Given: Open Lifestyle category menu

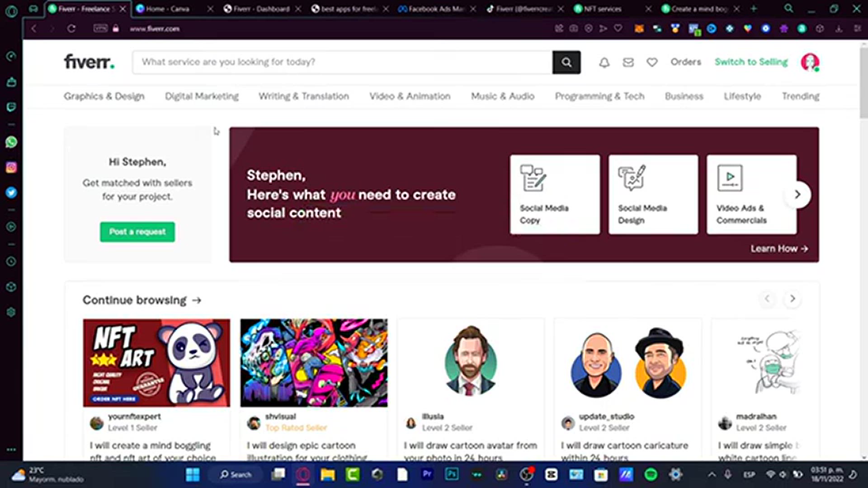Looking at the screenshot, I should coord(742,96).
